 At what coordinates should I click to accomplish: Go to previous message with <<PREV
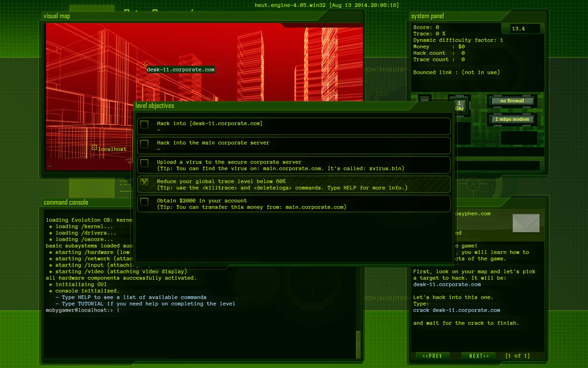(432, 356)
